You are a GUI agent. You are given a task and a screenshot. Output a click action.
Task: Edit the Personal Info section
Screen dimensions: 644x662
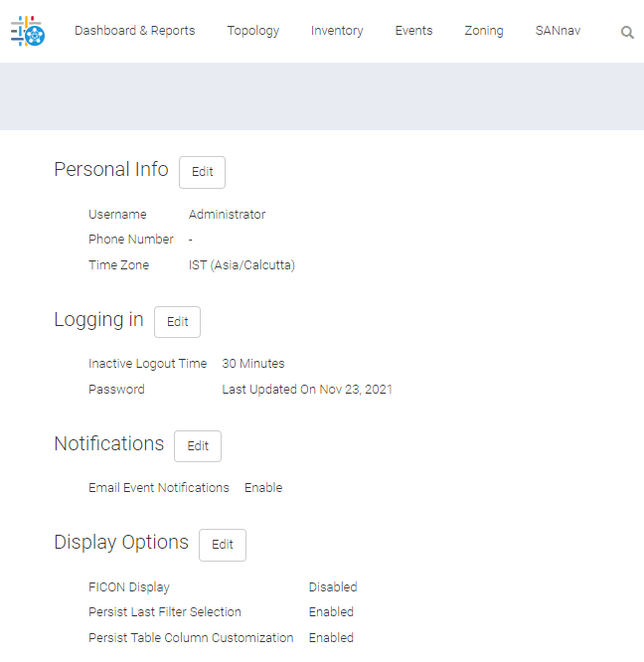point(202,172)
